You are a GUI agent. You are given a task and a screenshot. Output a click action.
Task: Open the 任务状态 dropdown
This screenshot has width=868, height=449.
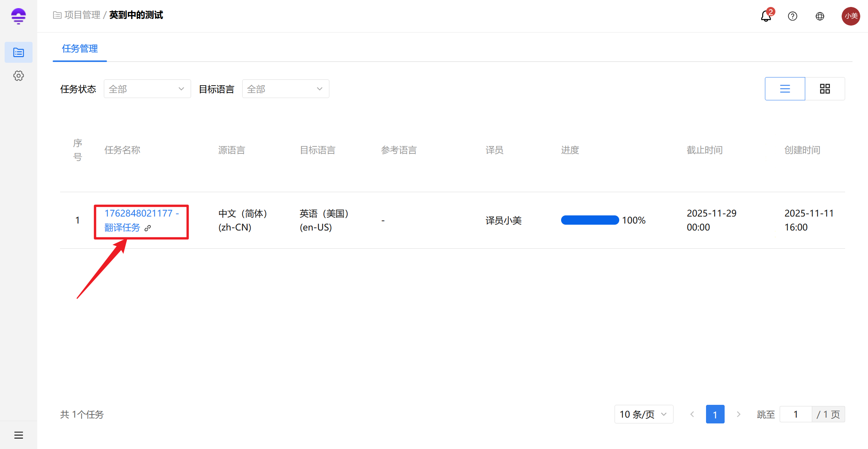click(147, 89)
